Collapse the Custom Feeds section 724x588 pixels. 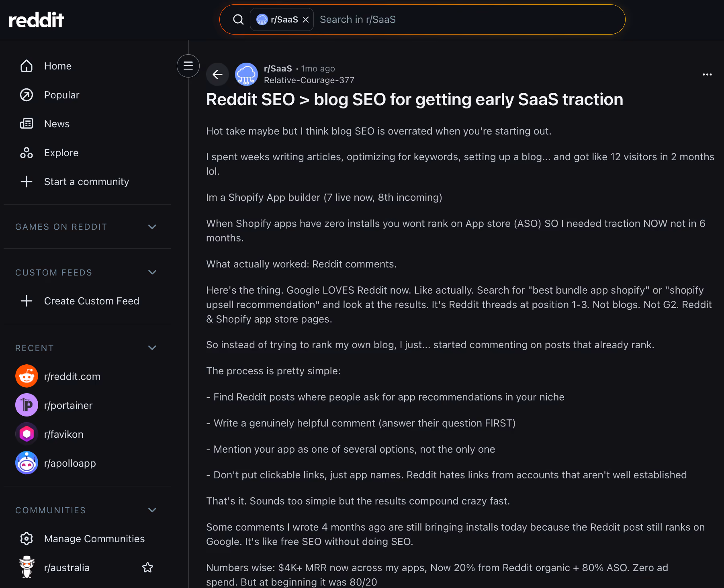[x=152, y=272]
